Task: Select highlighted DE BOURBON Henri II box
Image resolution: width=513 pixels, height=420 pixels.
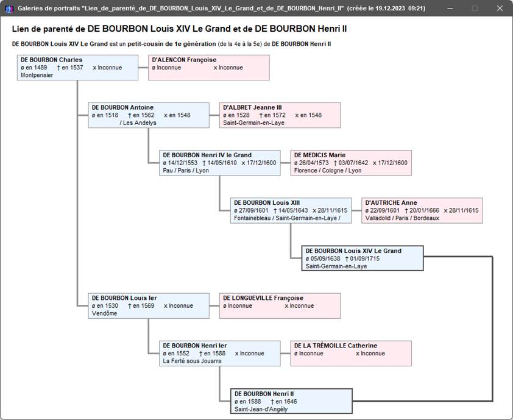Action: (x=291, y=401)
